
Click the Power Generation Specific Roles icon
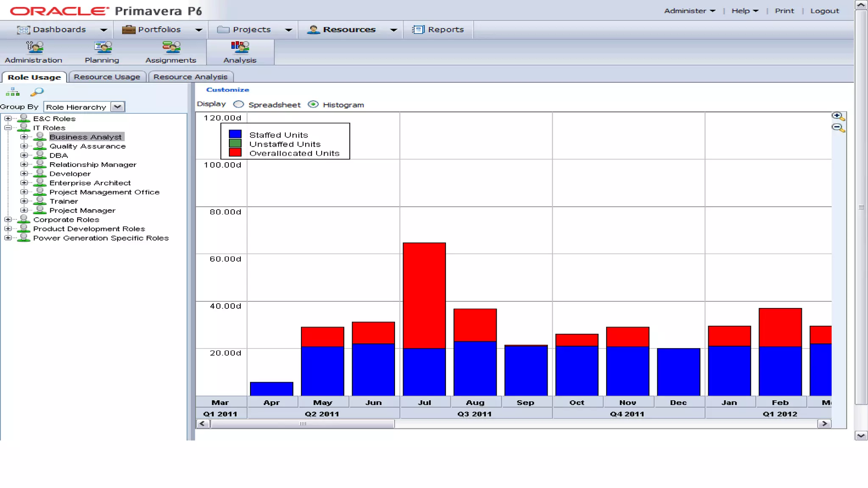24,238
